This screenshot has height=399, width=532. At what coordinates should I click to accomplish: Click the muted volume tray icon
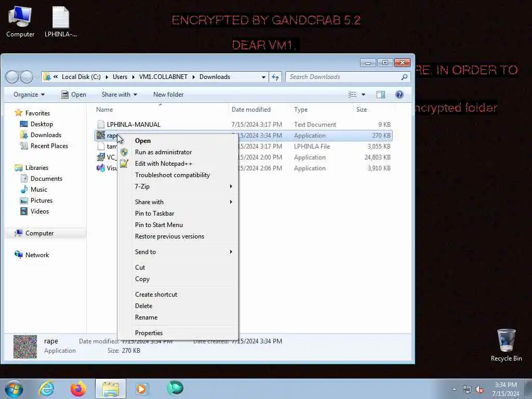(x=480, y=390)
